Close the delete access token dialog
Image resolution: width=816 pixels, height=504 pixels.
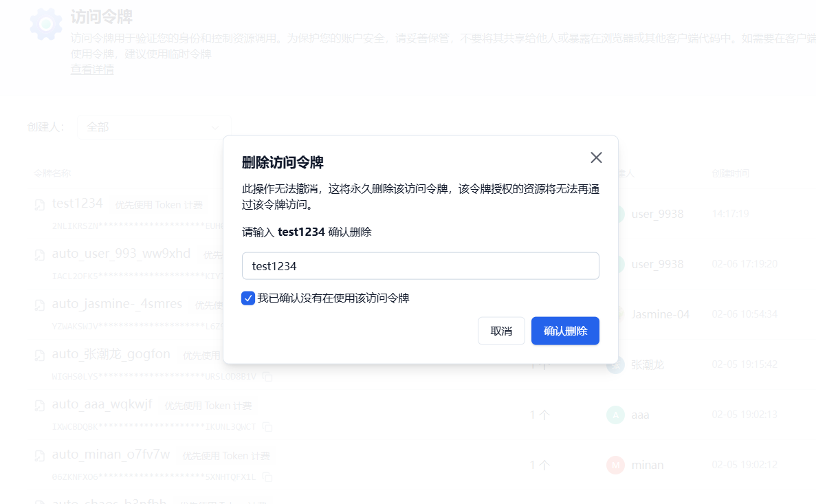597,157
